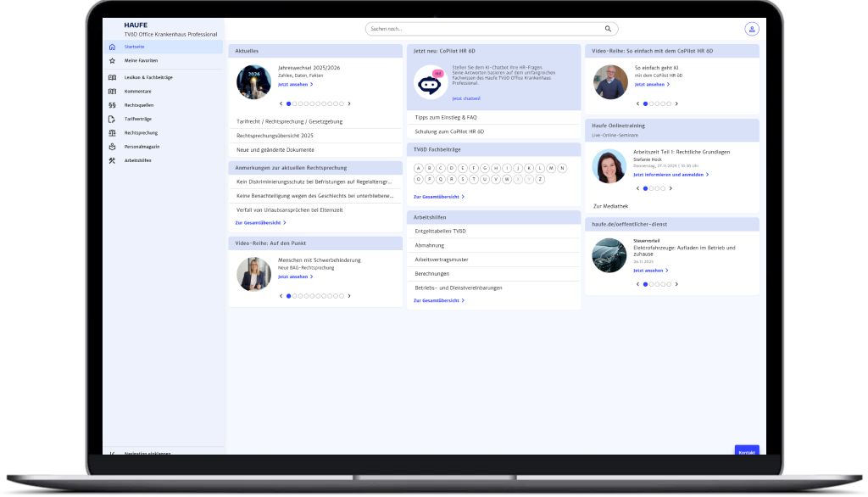Viewport: 868px width, 497px height.
Task: Go to next slide in Aktuelles carousel
Action: pyautogui.click(x=349, y=103)
